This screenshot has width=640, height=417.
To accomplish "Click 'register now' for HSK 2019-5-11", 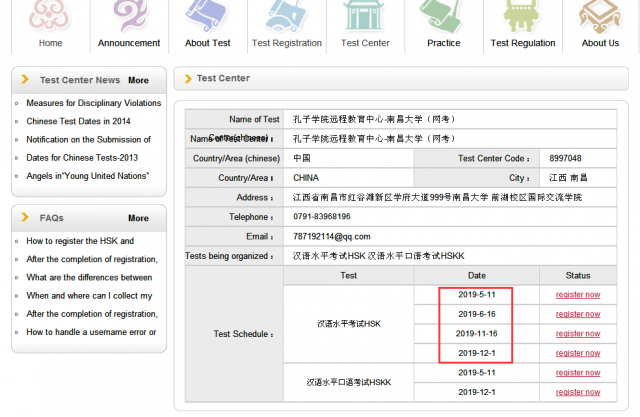I will [578, 295].
